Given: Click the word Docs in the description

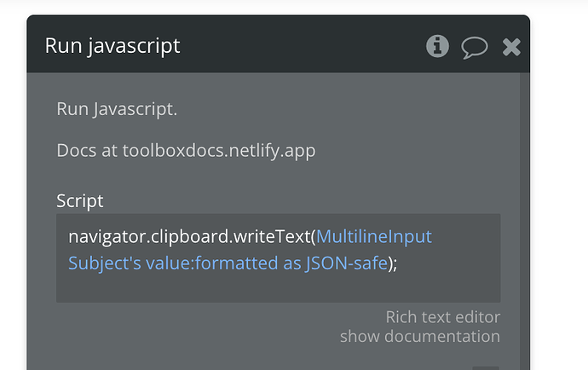Looking at the screenshot, I should point(75,151).
